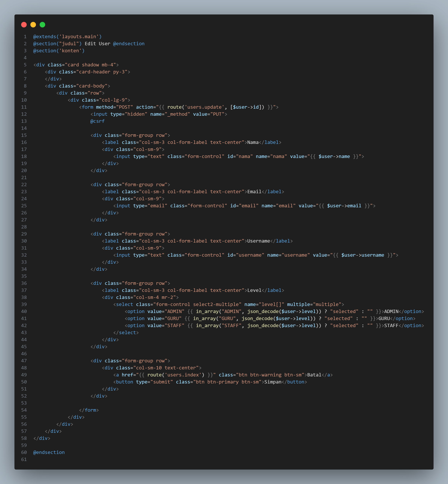
Task: Click the STAFF option text on line 42
Action: (391, 325)
